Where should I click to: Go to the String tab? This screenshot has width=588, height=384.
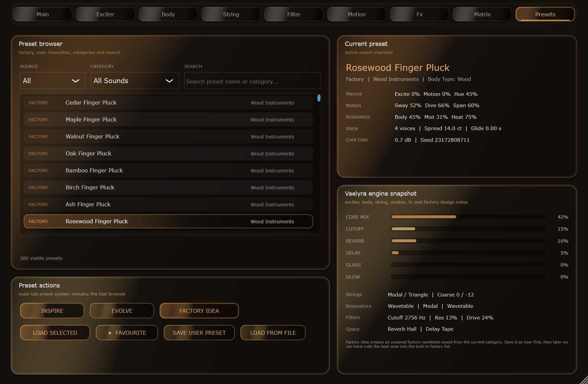pos(231,14)
